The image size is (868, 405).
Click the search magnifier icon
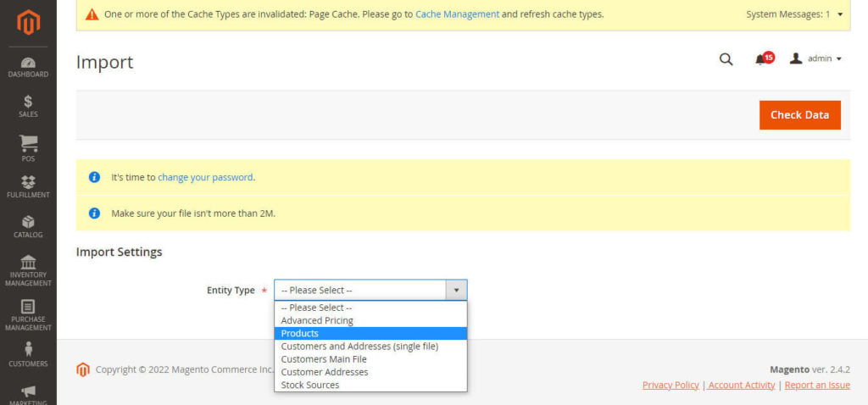(x=726, y=59)
